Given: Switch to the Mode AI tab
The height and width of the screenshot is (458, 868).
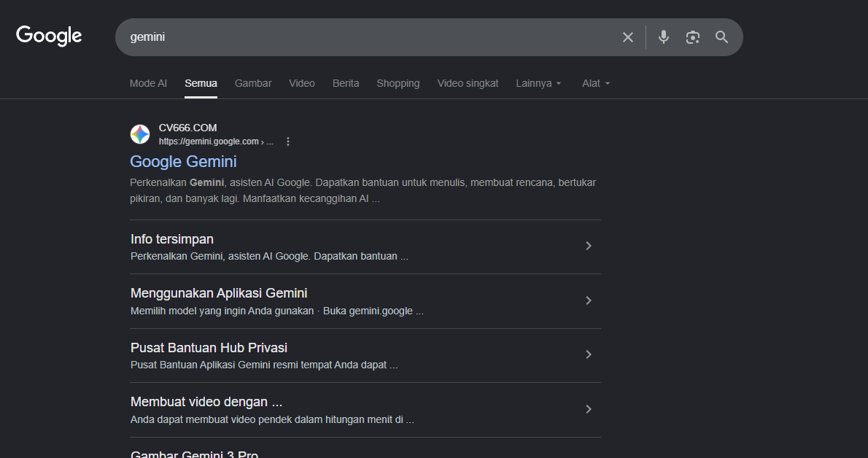Looking at the screenshot, I should point(148,83).
